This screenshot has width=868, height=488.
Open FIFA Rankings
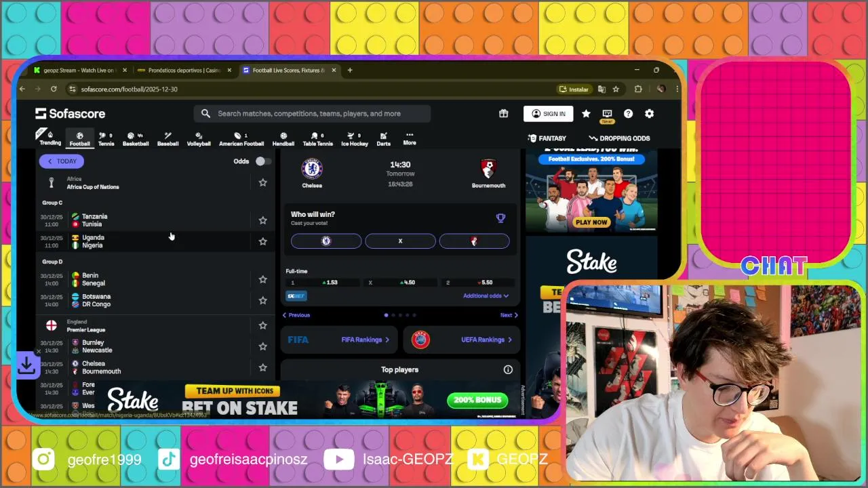tap(338, 340)
